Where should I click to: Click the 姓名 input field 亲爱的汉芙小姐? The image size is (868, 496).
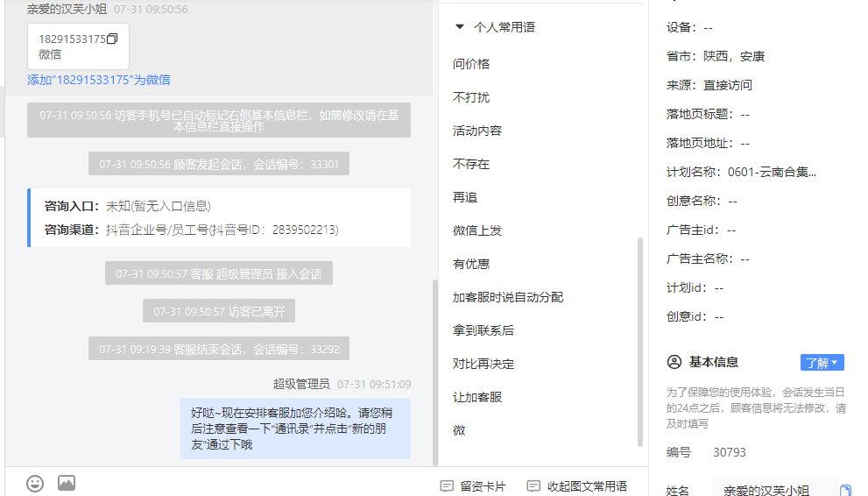coord(775,489)
